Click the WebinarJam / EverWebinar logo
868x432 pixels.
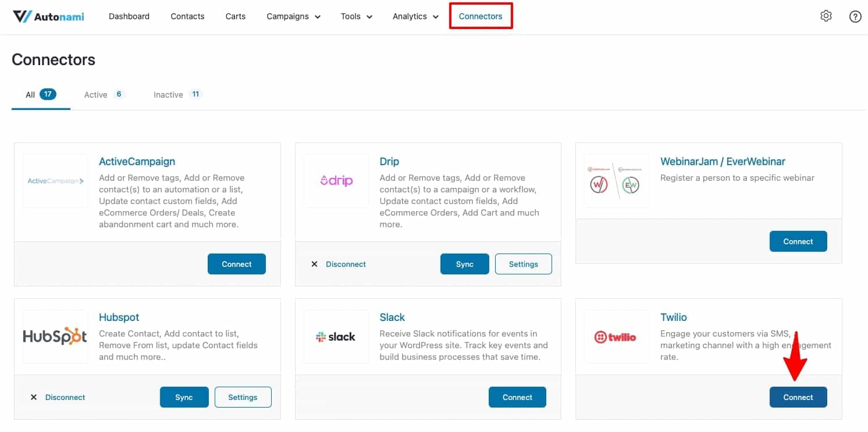tap(617, 181)
